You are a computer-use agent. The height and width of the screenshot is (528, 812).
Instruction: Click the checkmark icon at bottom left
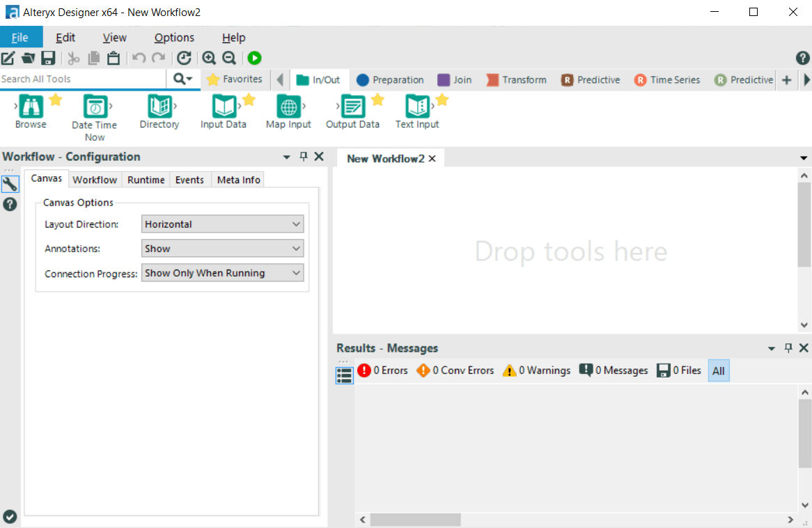(x=10, y=517)
